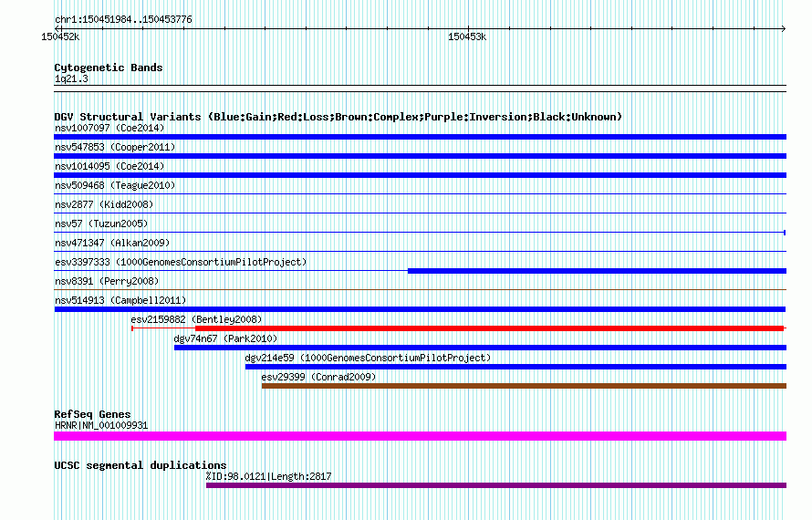Open the nsv57 (Tuzun2005) label

101,224
